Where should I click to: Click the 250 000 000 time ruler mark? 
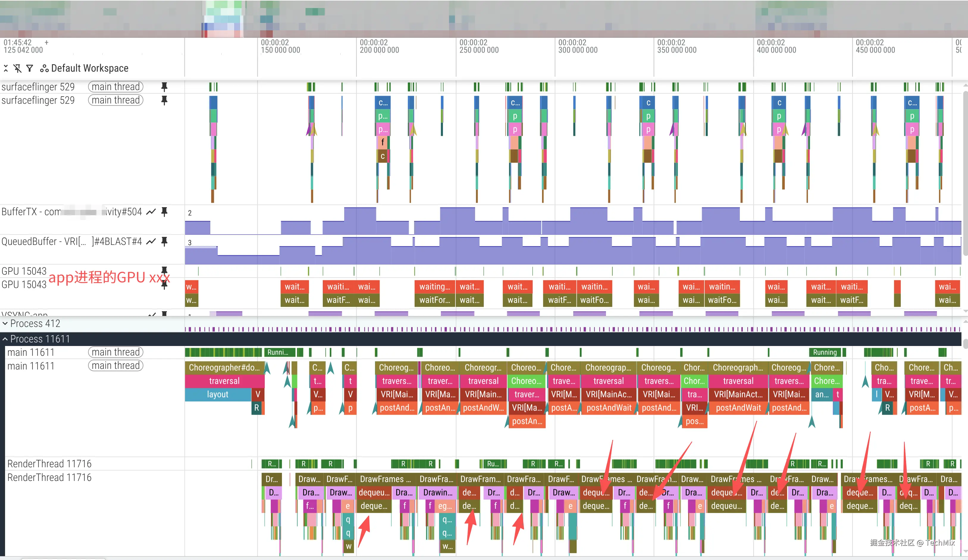tap(479, 50)
